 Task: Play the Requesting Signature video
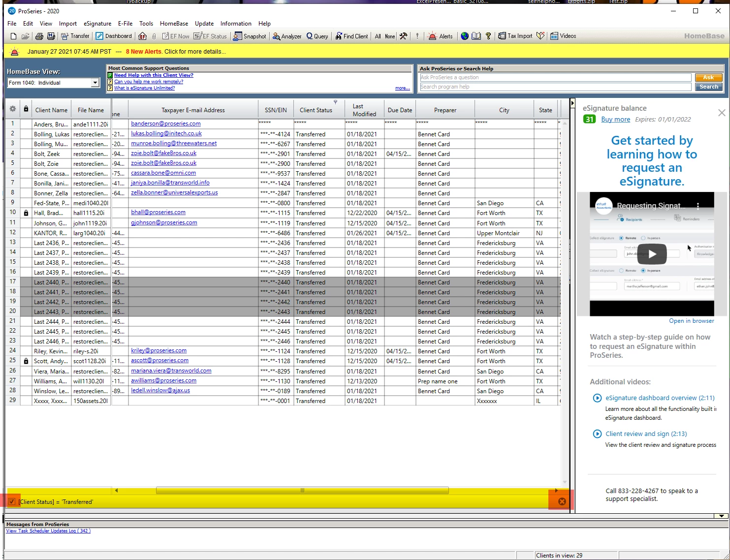[652, 254]
